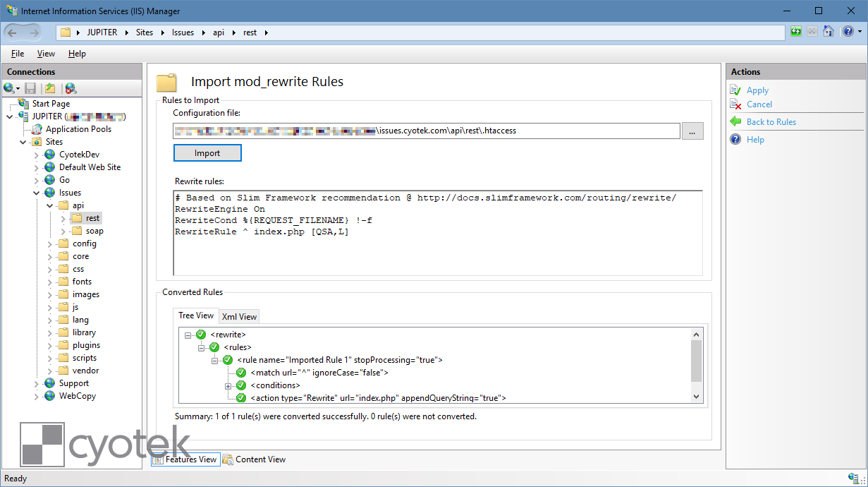The height and width of the screenshot is (487, 868).
Task: Expand the vendor folder node
Action: [49, 371]
